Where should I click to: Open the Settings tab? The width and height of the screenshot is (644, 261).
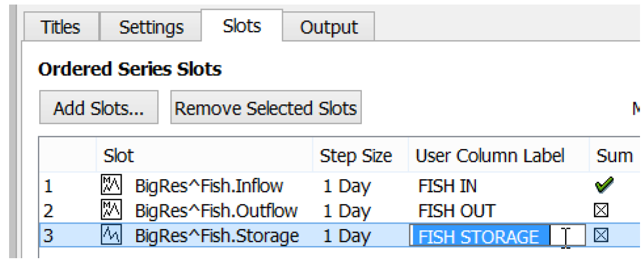point(151,27)
